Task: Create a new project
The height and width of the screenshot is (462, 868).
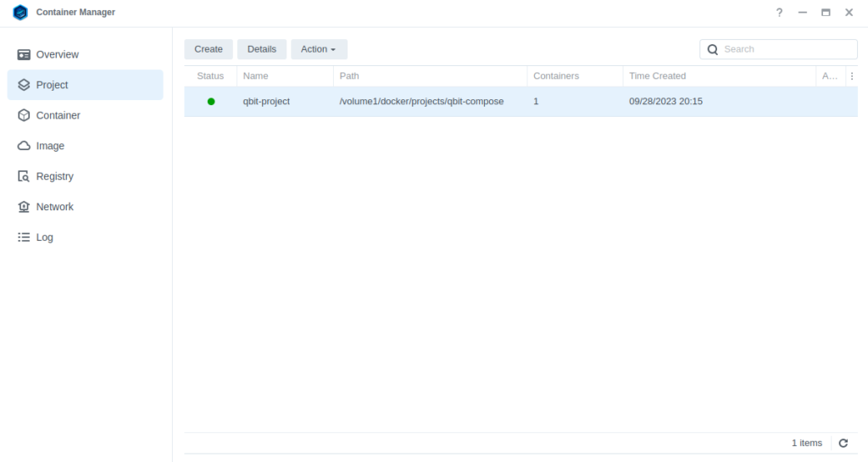Action: click(209, 49)
